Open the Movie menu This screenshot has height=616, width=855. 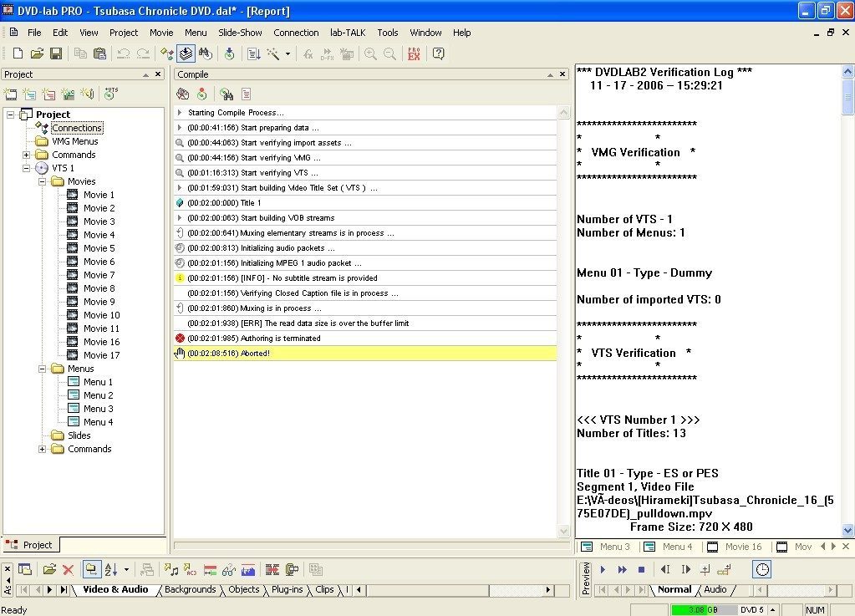[161, 33]
